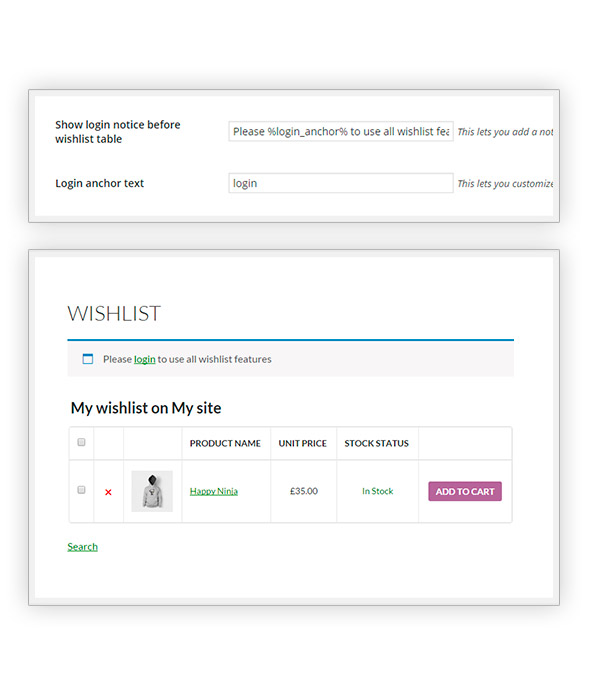Click the Stock Status column header
This screenshot has height=691, width=600.
click(377, 443)
